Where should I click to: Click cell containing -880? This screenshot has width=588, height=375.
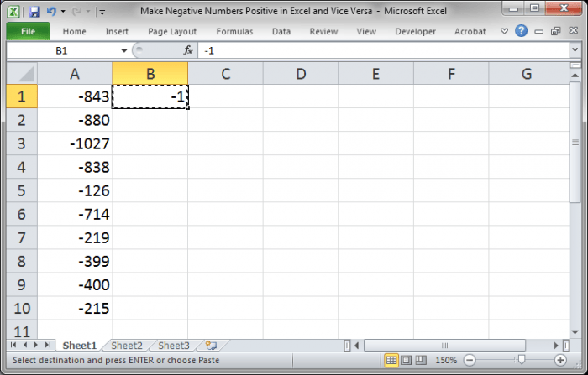(x=75, y=120)
